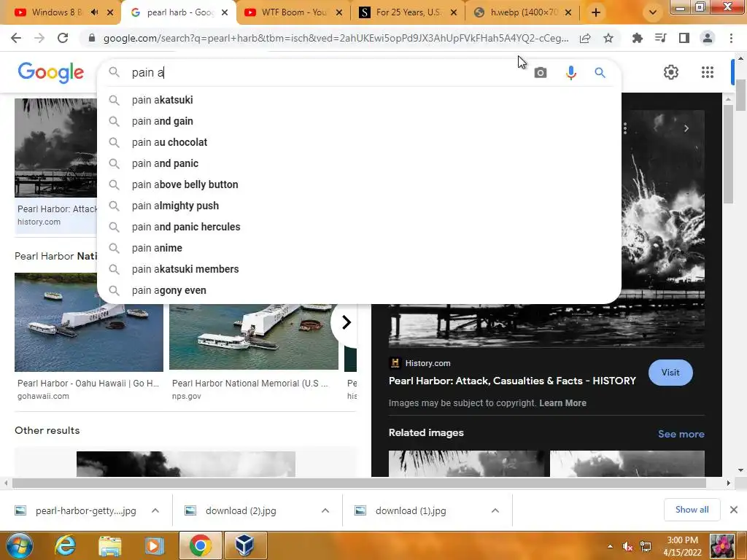This screenshot has height=560, width=747.
Task: Launch Internet Explorer from taskbar
Action: [65, 545]
